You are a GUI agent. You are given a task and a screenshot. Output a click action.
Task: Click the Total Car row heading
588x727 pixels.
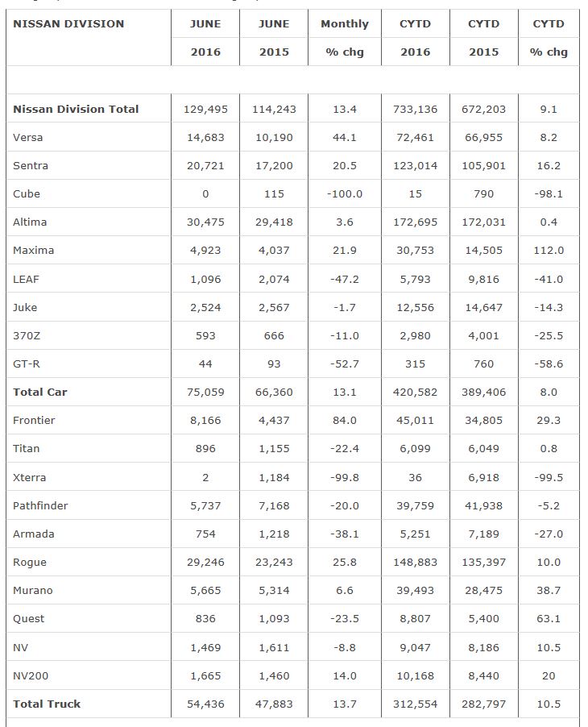40,392
